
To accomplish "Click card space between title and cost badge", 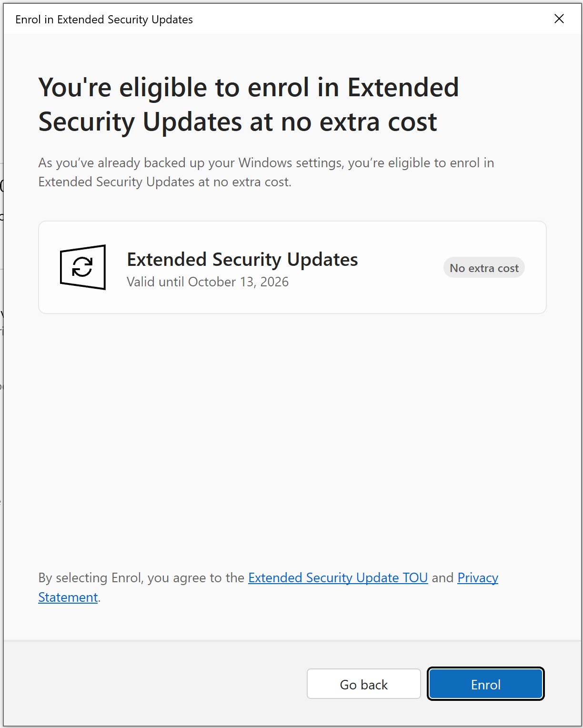I will tap(400, 268).
